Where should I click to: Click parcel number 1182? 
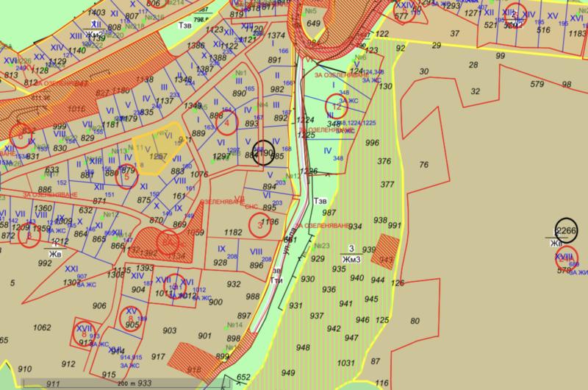pos(233,233)
